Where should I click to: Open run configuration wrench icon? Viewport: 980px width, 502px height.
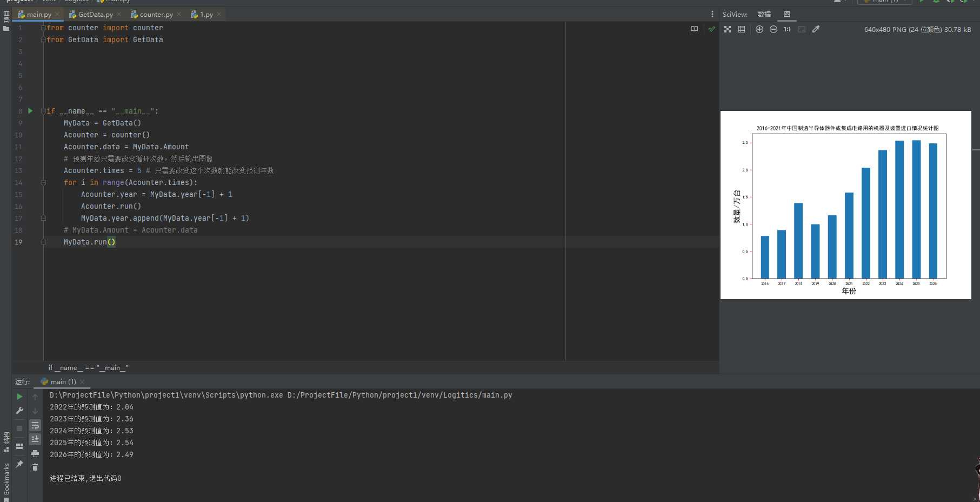coord(20,411)
